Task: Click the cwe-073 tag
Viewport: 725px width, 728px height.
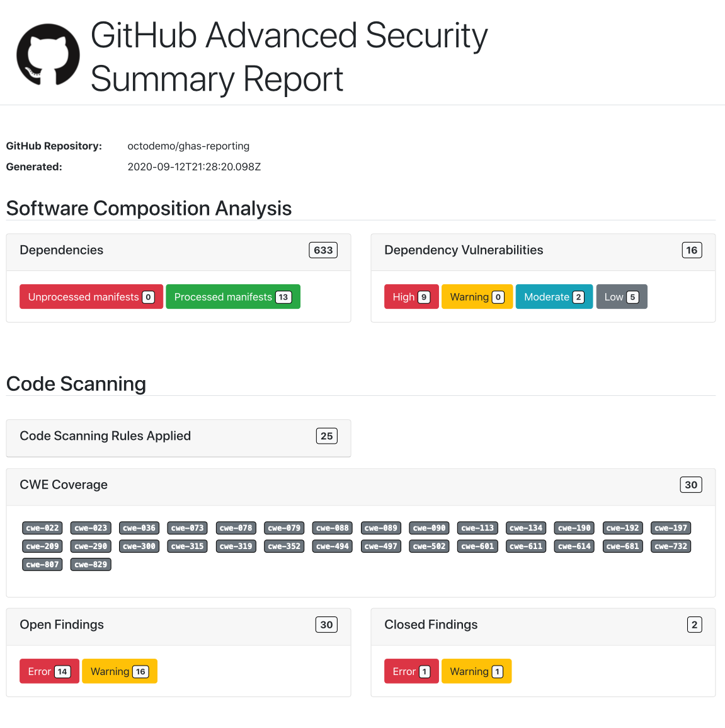Action: tap(188, 528)
